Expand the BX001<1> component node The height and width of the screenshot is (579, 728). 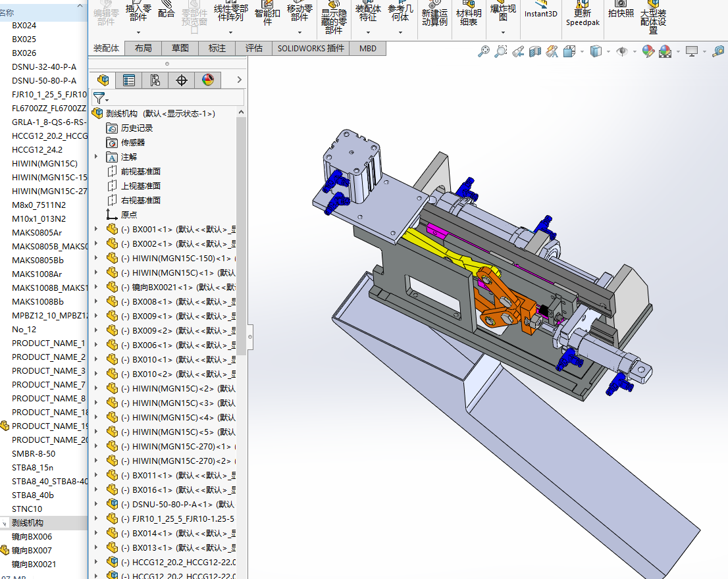[x=96, y=229]
